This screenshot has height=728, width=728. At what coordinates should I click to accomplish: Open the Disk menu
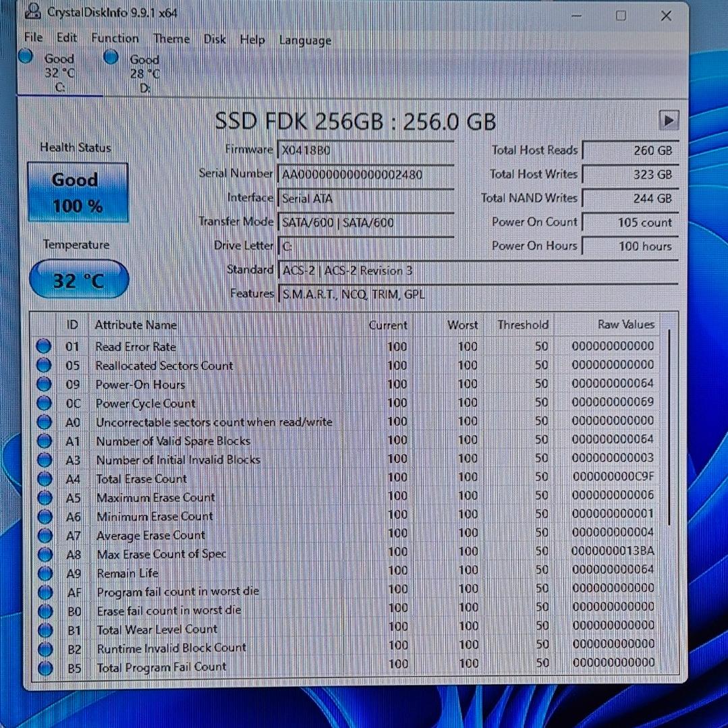pyautogui.click(x=215, y=39)
